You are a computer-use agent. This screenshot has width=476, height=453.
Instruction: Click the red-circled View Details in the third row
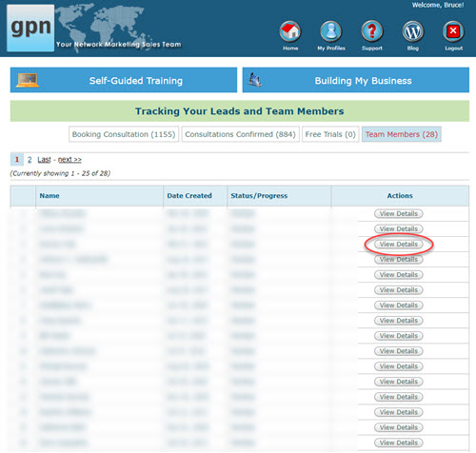point(399,245)
